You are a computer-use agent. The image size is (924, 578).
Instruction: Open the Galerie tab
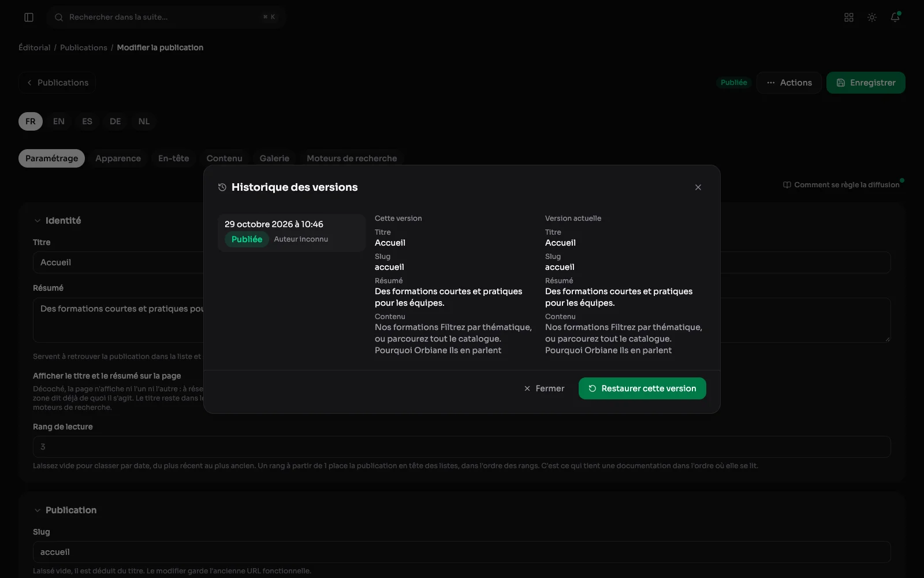[274, 158]
